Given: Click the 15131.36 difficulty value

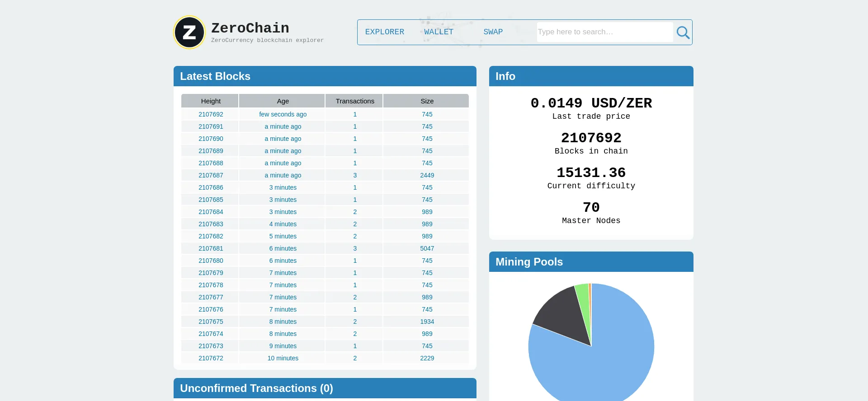Looking at the screenshot, I should (x=591, y=173).
